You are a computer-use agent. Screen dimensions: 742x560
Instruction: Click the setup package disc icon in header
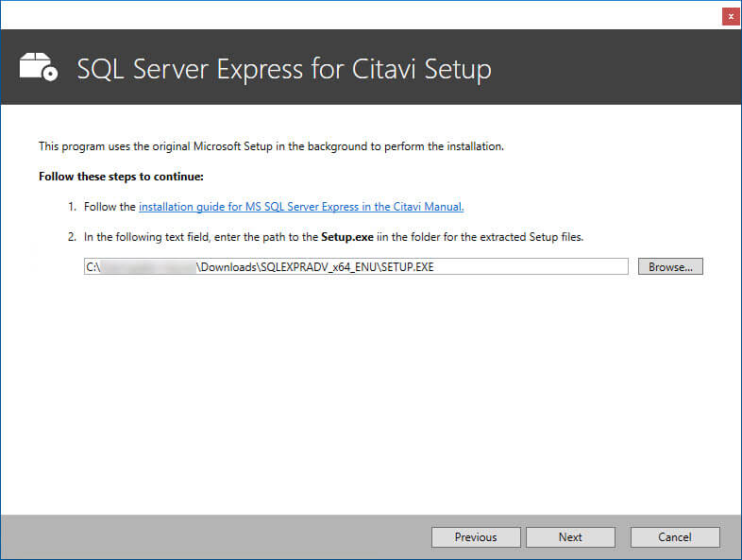[39, 67]
